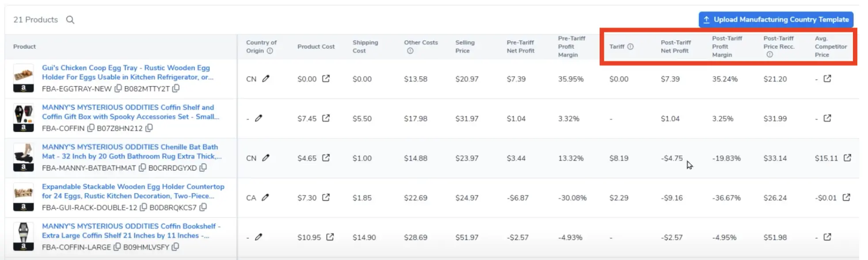The width and height of the screenshot is (868, 260).
Task: Select the $8.19 tariff value
Action: coord(619,158)
